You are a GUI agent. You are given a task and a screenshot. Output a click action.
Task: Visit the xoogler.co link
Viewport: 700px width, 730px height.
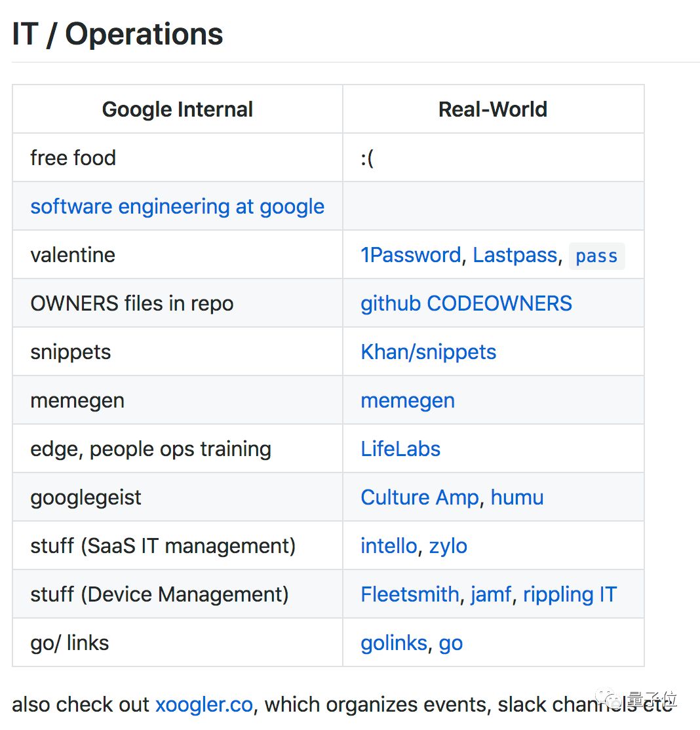pos(204,705)
